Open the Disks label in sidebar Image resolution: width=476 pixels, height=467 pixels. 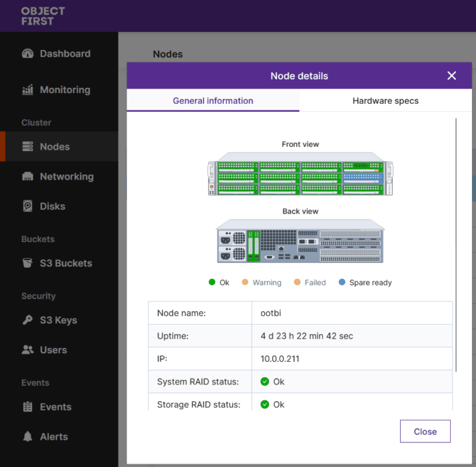[53, 206]
